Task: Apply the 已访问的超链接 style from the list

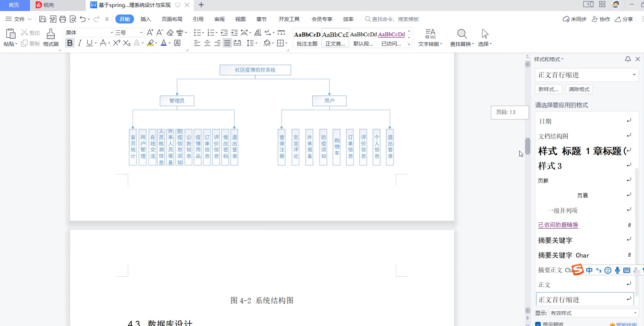Action: tap(558, 225)
